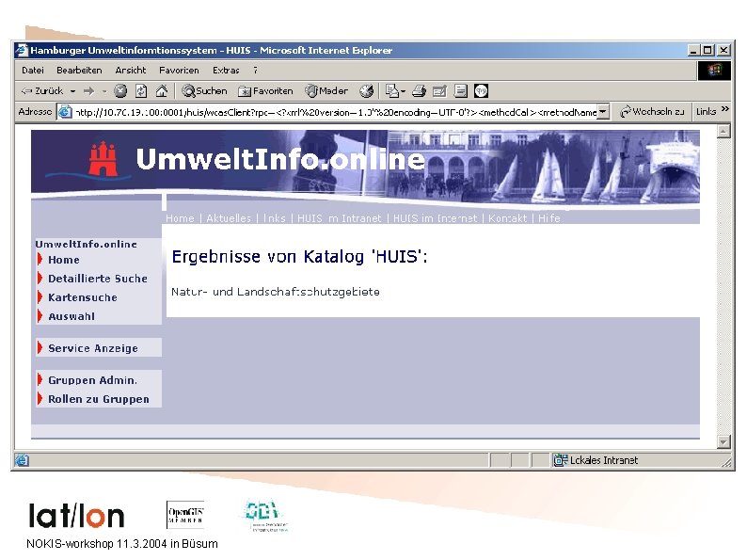Click the Discuss toolbar icon

[x=460, y=90]
